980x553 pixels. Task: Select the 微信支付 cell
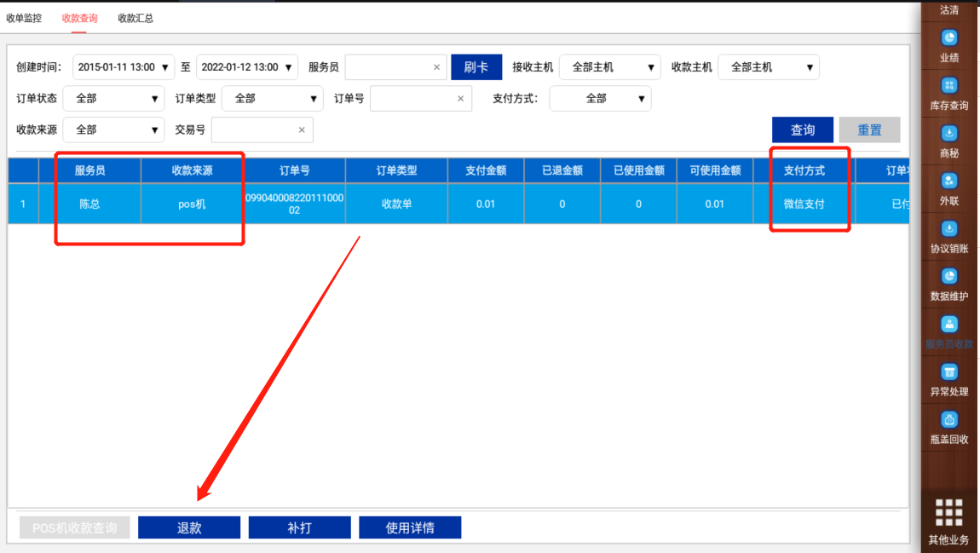804,204
